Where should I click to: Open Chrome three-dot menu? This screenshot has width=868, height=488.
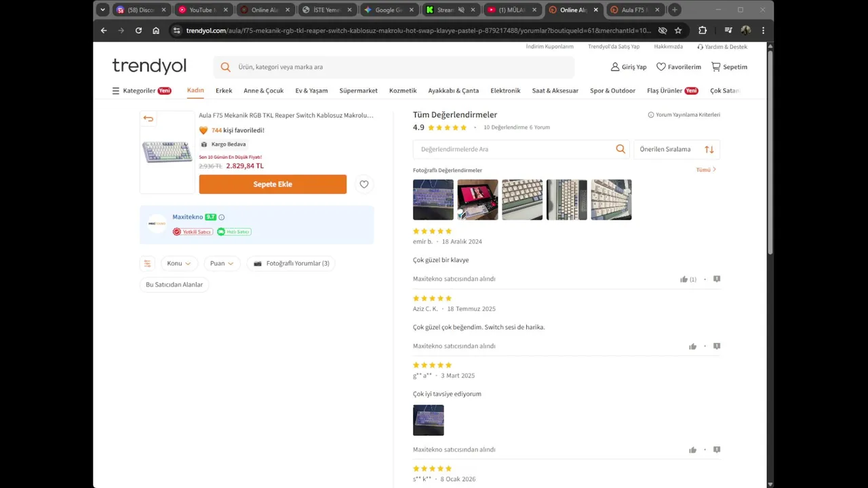tap(764, 30)
